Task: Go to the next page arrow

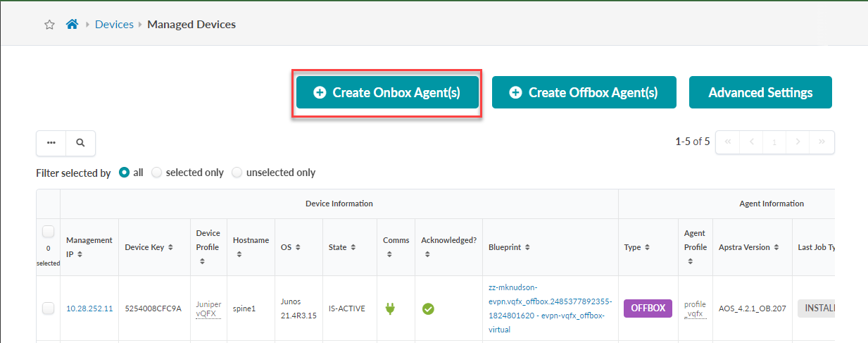Action: (x=798, y=142)
